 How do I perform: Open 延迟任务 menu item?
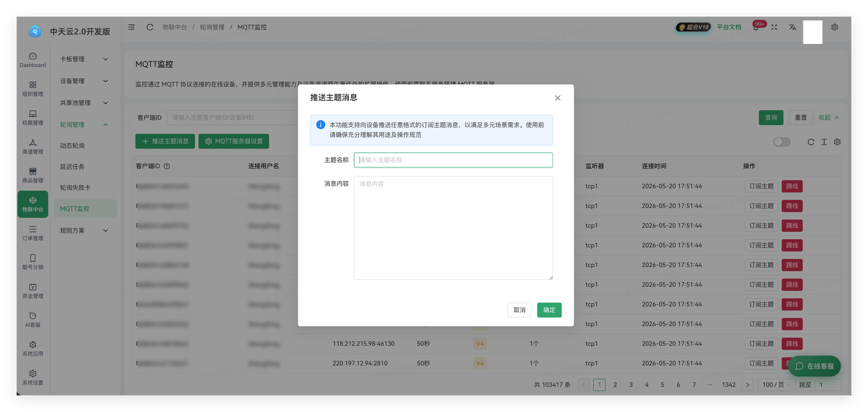85,167
